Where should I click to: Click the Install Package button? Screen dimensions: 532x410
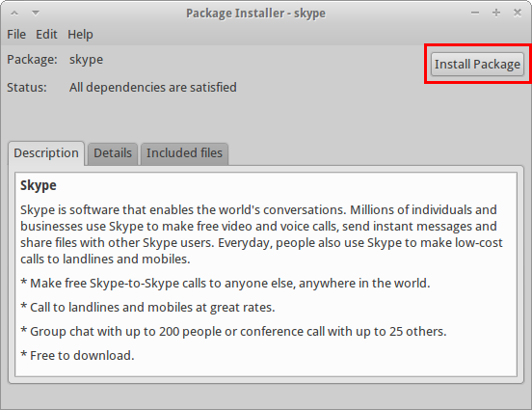[x=477, y=64]
